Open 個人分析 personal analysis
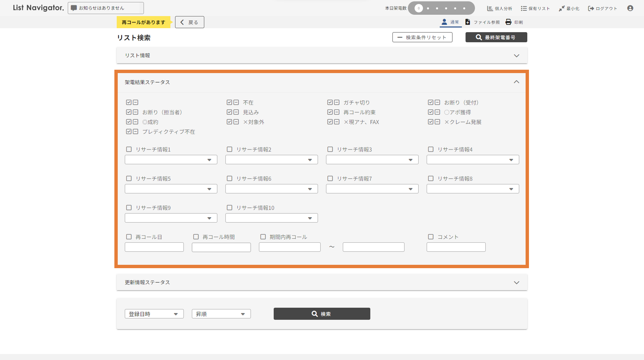 click(499, 8)
